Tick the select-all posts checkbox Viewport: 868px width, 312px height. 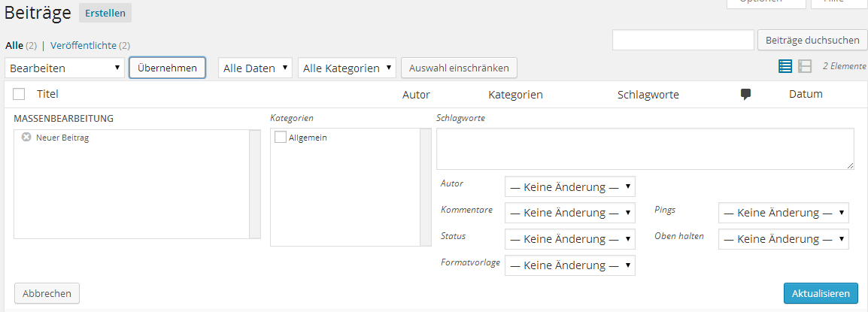(20, 95)
